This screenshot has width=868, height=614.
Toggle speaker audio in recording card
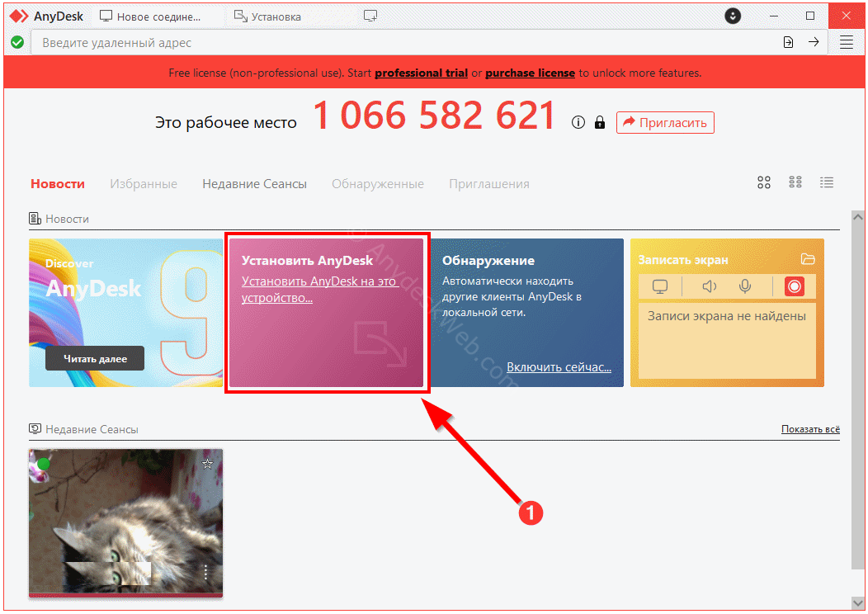click(709, 286)
